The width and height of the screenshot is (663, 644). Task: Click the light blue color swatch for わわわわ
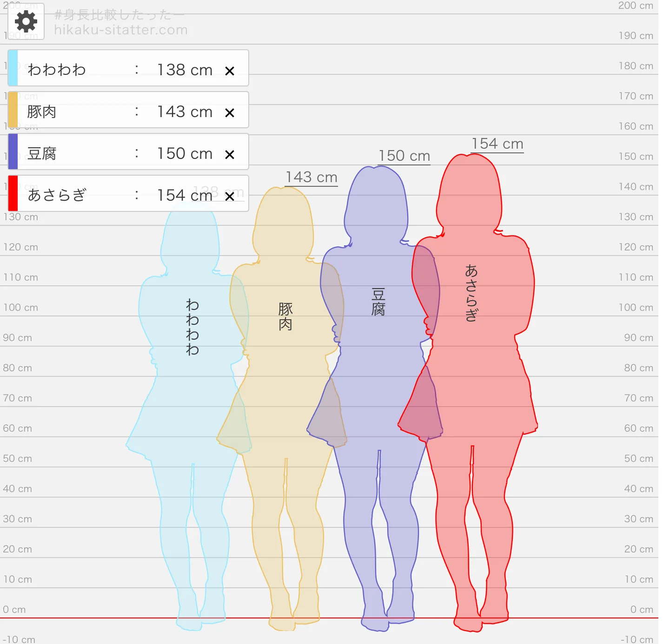click(x=13, y=68)
